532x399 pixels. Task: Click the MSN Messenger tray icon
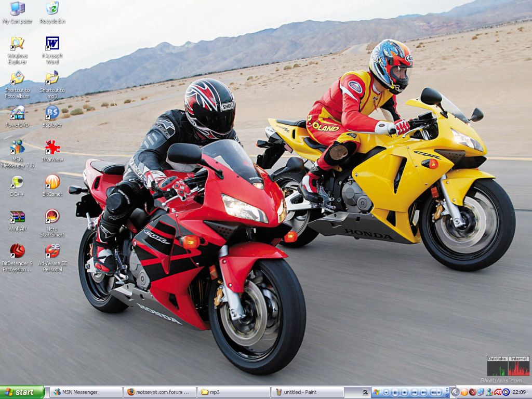[x=490, y=393]
